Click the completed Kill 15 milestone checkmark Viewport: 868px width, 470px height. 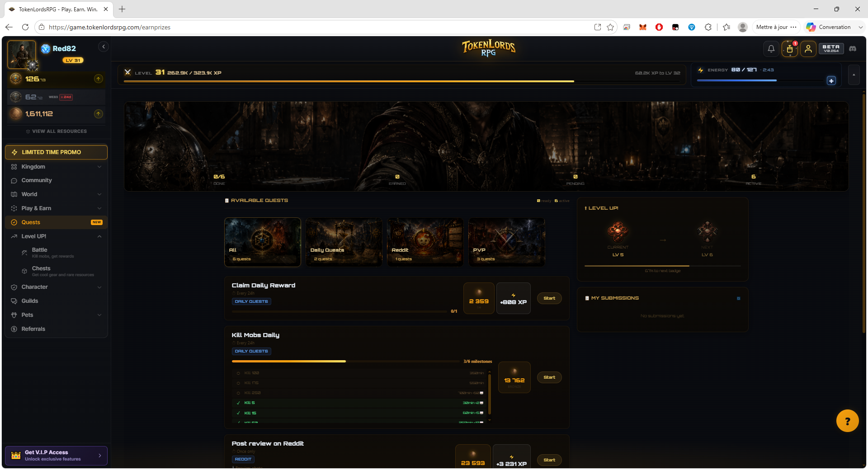click(238, 413)
